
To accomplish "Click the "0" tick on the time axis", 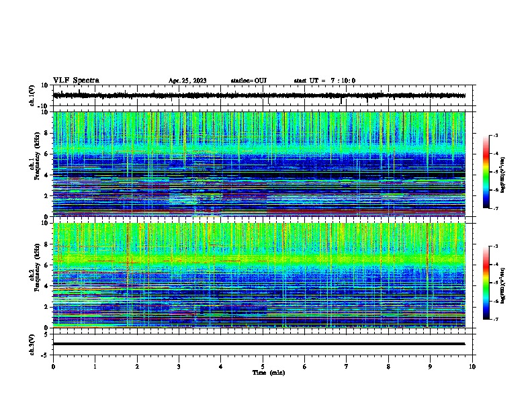I will click(53, 367).
